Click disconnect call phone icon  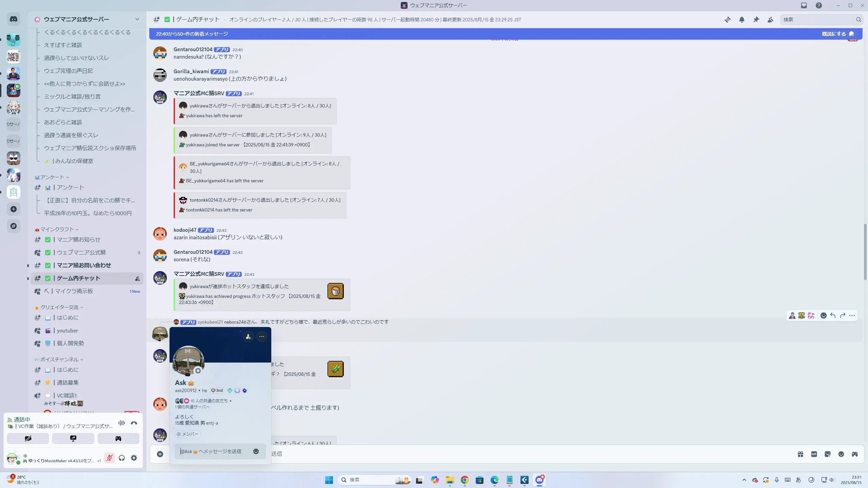[134, 423]
